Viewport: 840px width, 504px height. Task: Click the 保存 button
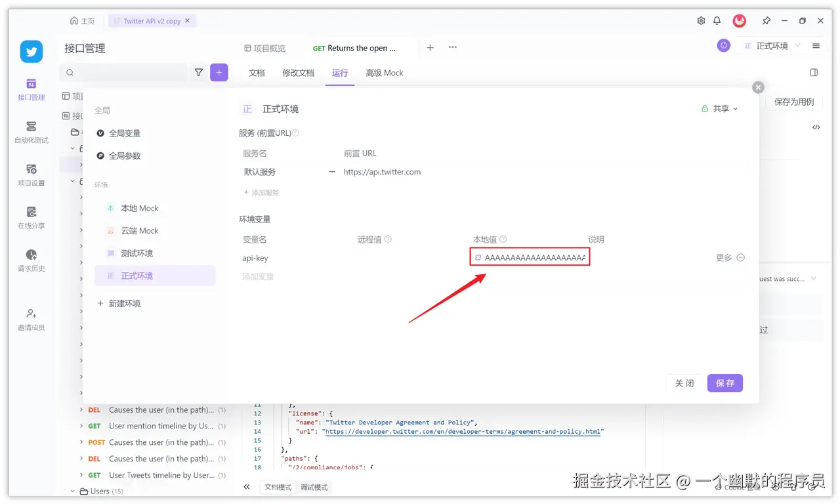(x=724, y=383)
